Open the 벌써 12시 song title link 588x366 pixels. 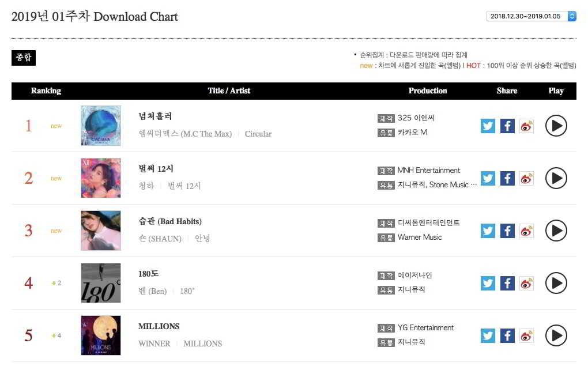(x=156, y=169)
